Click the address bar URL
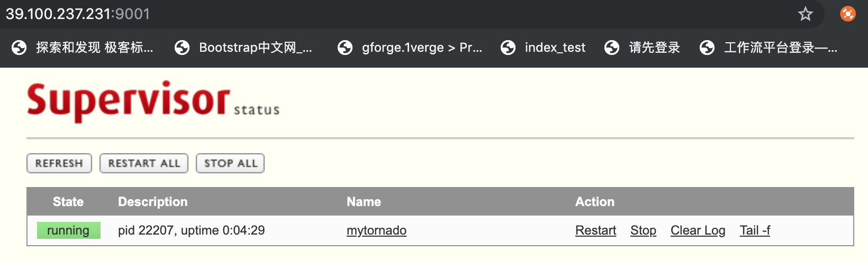 [78, 14]
